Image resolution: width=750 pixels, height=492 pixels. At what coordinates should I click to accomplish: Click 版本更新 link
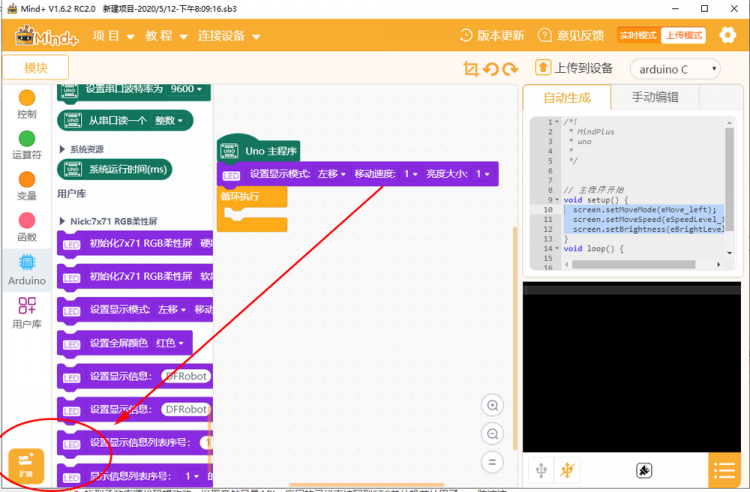(x=500, y=35)
